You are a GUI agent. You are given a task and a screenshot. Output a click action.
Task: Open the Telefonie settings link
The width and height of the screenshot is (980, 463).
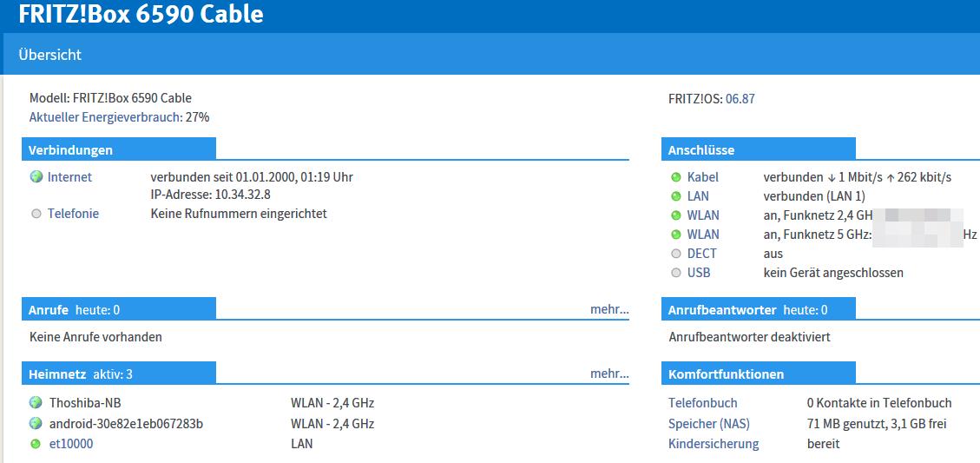pos(73,214)
